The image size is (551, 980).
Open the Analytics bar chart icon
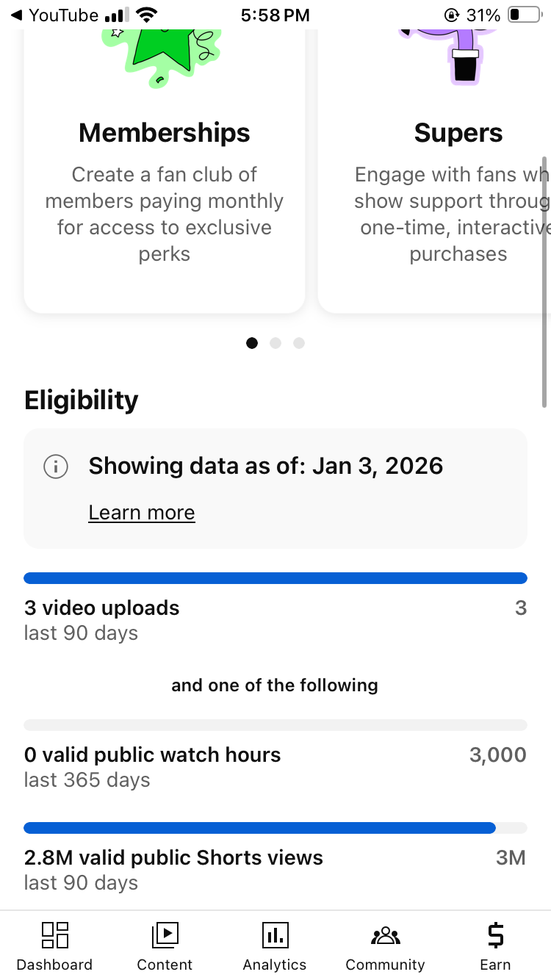275,935
